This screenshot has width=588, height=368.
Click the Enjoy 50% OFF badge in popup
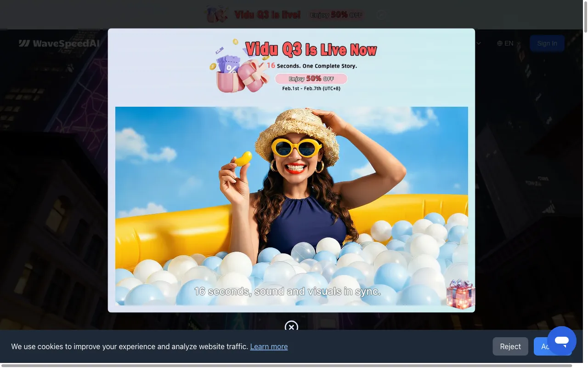coord(311,79)
